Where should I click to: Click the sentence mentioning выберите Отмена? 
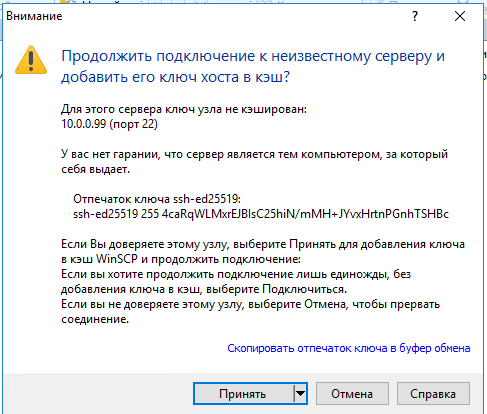click(x=250, y=312)
